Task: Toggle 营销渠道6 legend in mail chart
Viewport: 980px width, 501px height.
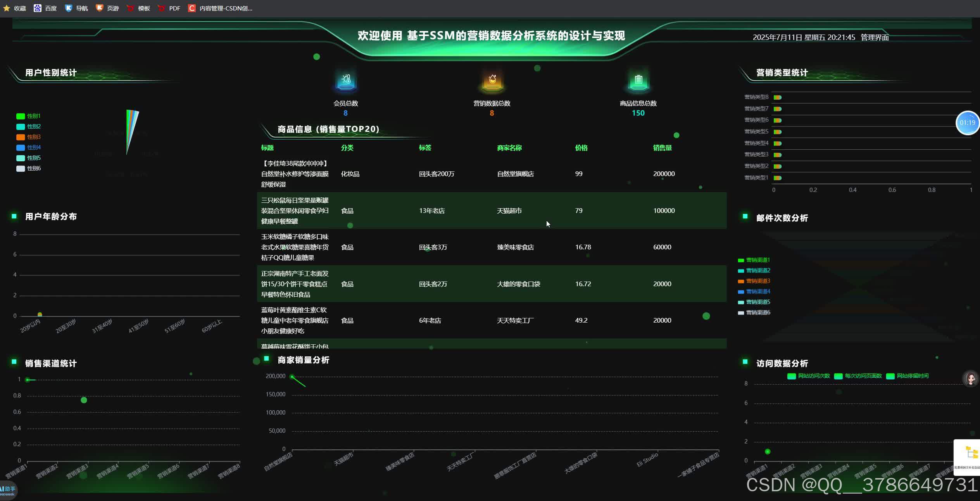Action: click(754, 312)
